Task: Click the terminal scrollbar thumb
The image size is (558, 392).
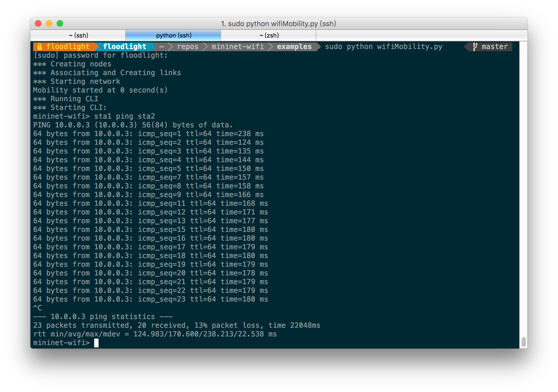Action: [x=523, y=342]
